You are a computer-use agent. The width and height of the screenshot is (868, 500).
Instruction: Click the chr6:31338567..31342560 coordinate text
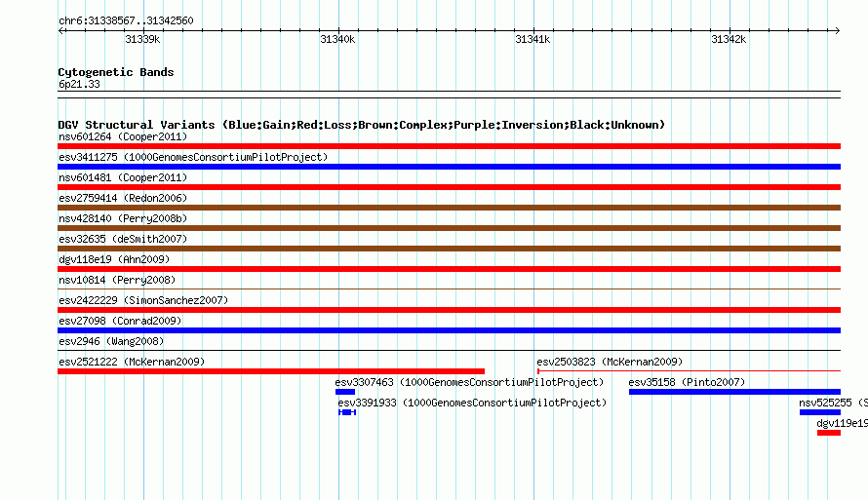[126, 21]
